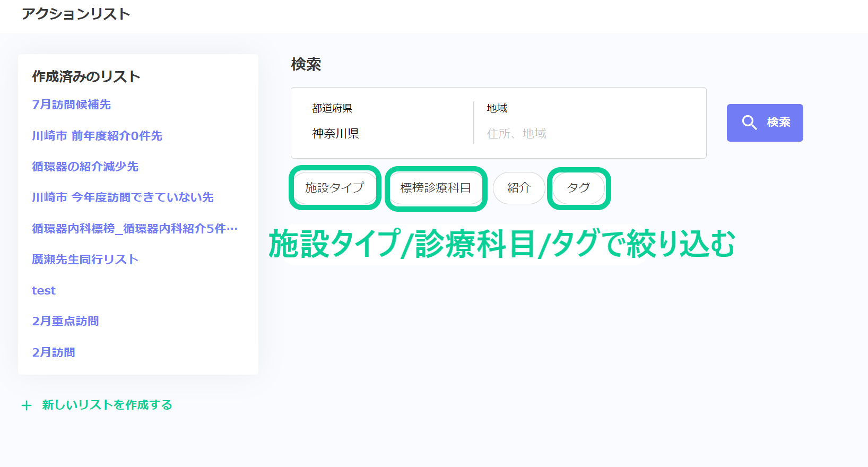
Task: Open the test list
Action: click(x=44, y=291)
